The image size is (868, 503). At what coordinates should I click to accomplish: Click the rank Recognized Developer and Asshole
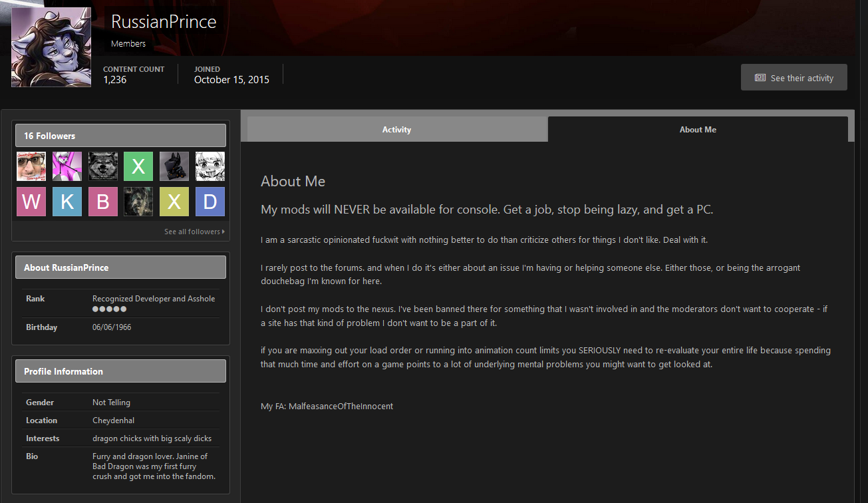point(154,299)
